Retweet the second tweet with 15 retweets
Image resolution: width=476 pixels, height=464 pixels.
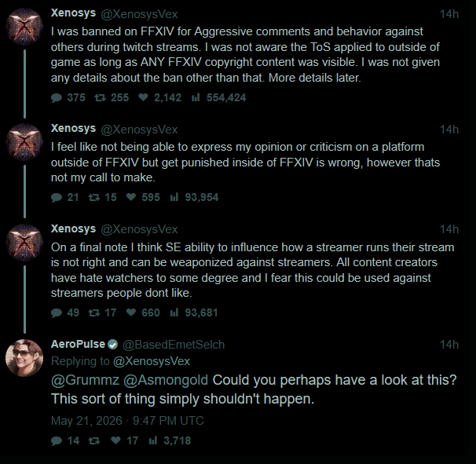click(93, 198)
